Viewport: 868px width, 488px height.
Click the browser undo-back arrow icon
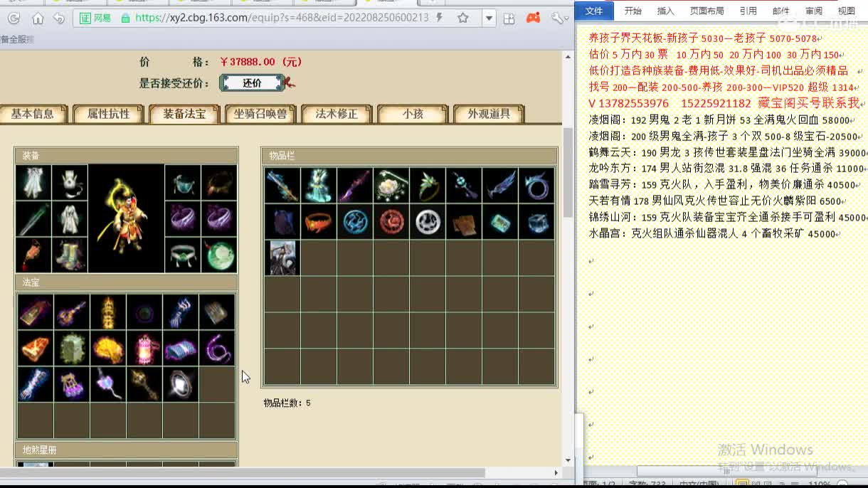59,18
